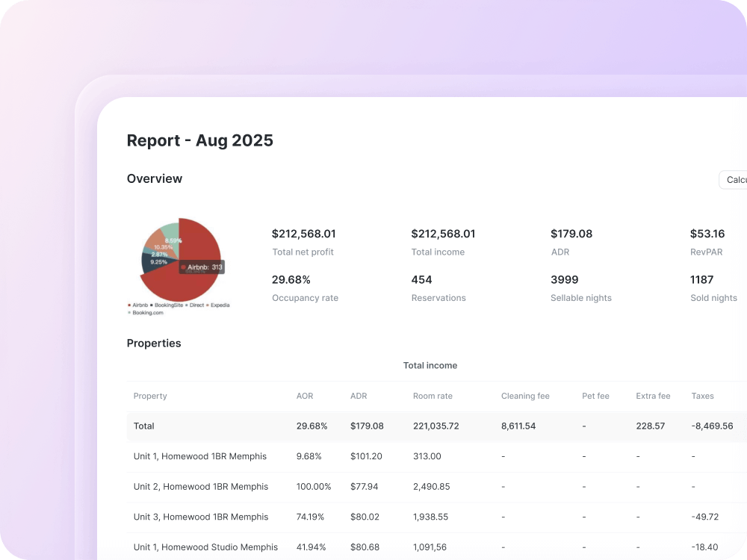The image size is (747, 560).
Task: Sort the table by the ADR column header
Action: pyautogui.click(x=359, y=396)
